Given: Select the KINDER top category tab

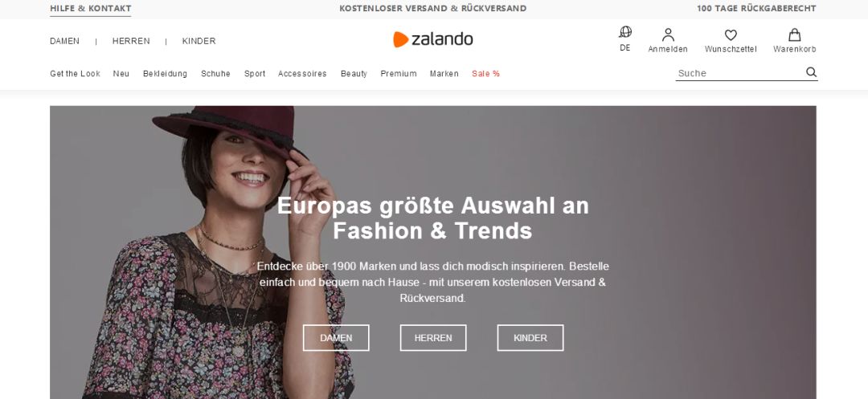Looking at the screenshot, I should pos(199,41).
